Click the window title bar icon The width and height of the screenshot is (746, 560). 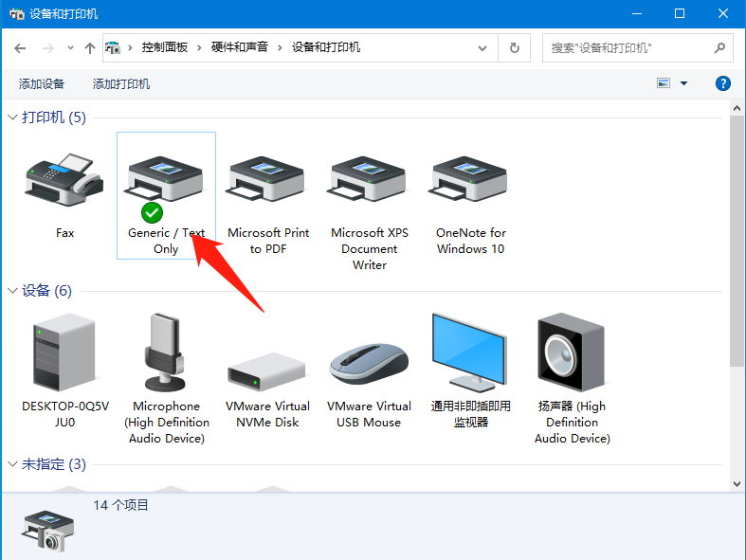pos(17,14)
